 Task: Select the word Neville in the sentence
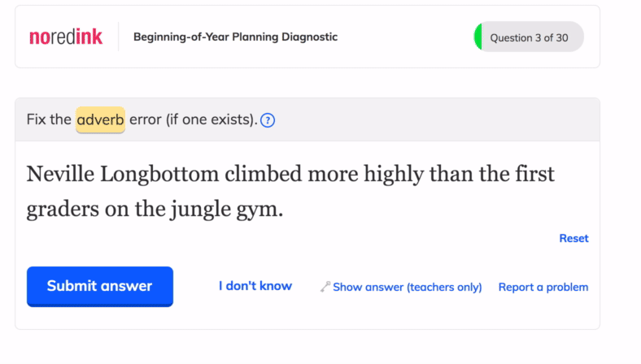(x=60, y=174)
